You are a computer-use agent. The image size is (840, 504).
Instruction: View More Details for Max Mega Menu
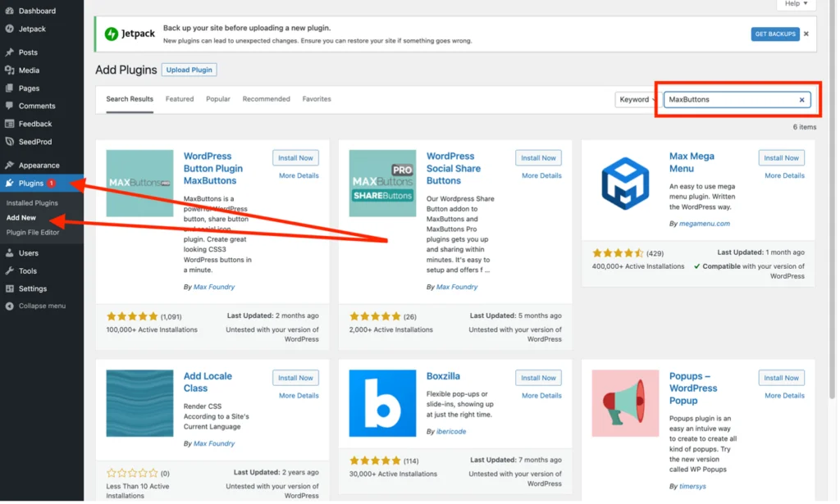point(787,176)
